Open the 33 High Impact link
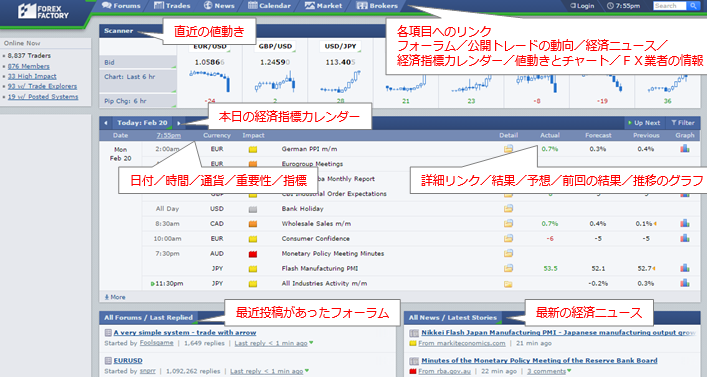Image resolution: width=707 pixels, height=377 pixels. [x=32, y=76]
